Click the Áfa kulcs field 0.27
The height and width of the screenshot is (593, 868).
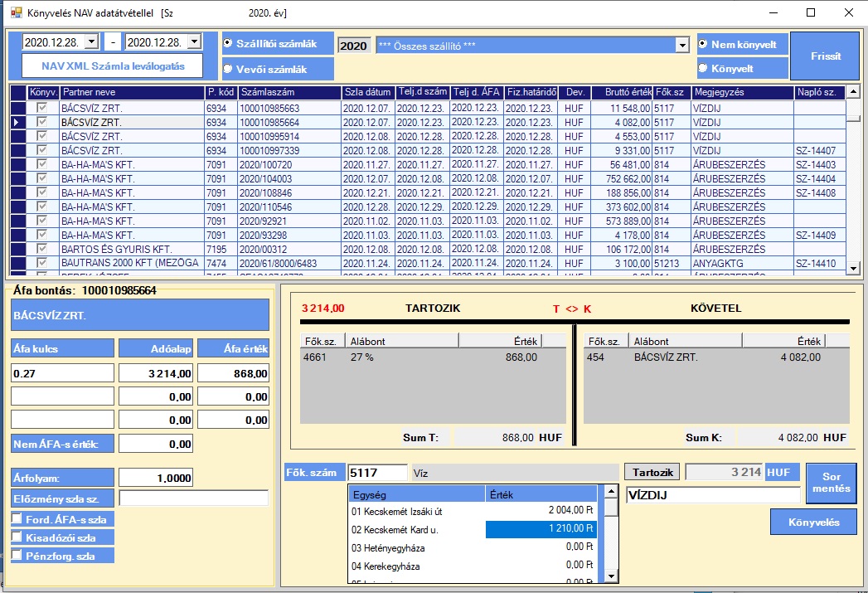62,373
